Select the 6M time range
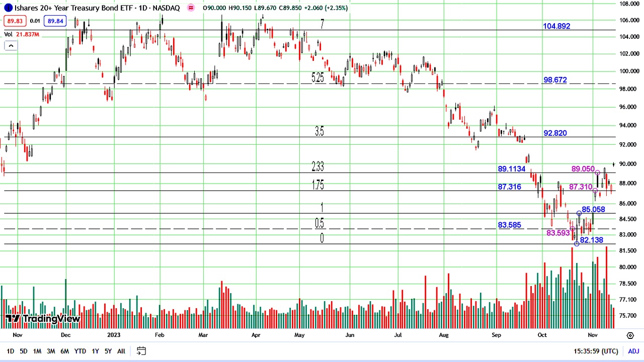The width and height of the screenshot is (644, 362). pyautogui.click(x=64, y=351)
